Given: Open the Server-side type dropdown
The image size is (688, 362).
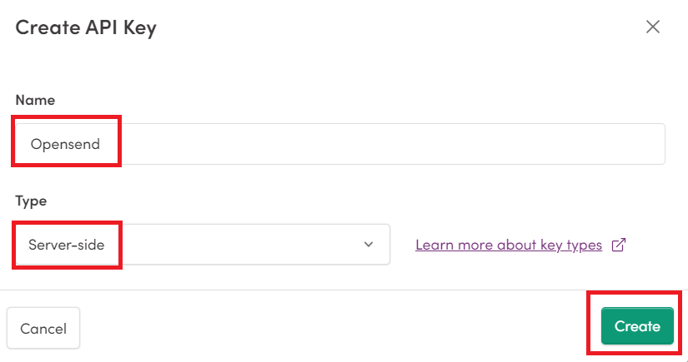Looking at the screenshot, I should (x=203, y=244).
